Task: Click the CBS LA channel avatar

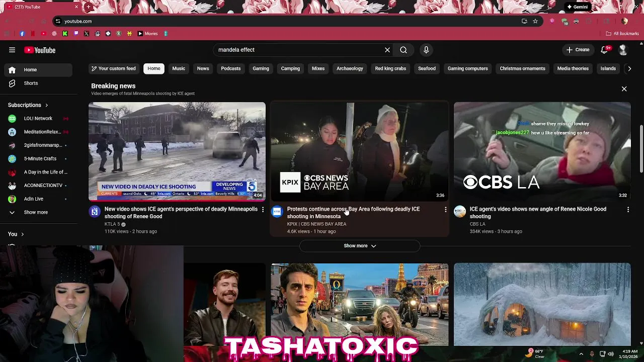Action: point(460,212)
